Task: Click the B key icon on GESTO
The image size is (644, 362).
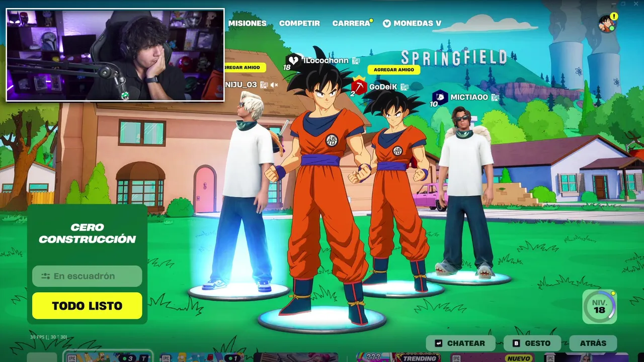Action: click(516, 343)
